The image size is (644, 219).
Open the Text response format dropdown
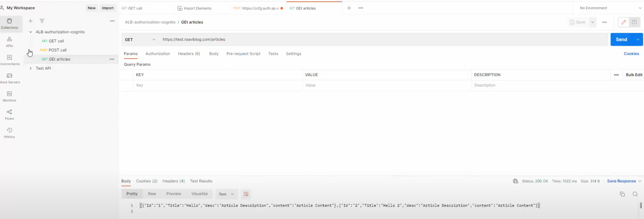click(226, 194)
